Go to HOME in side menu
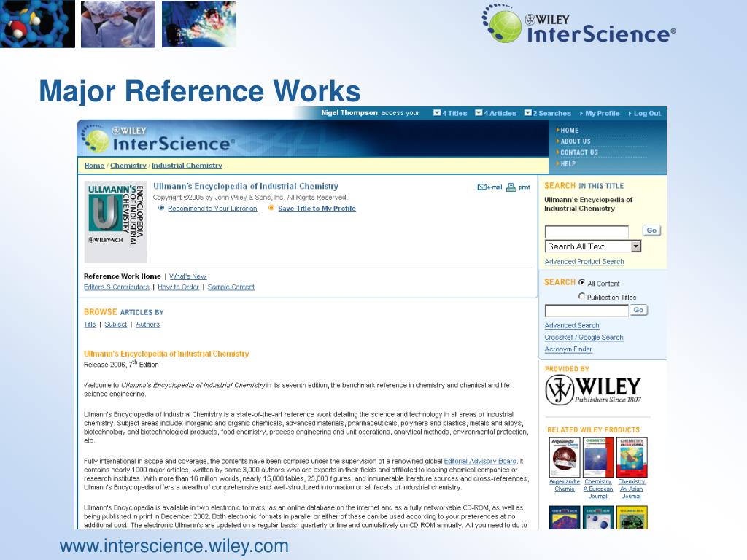747x560 pixels. pos(569,130)
